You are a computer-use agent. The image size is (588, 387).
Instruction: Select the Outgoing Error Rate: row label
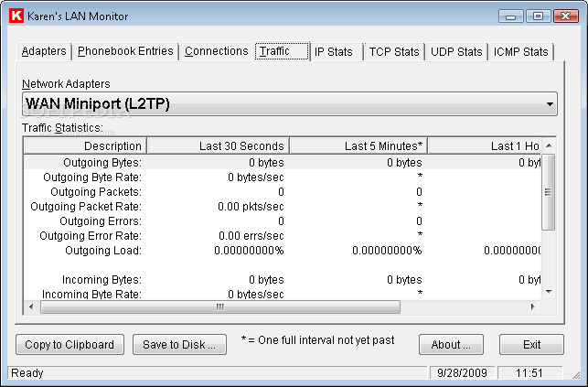[91, 236]
